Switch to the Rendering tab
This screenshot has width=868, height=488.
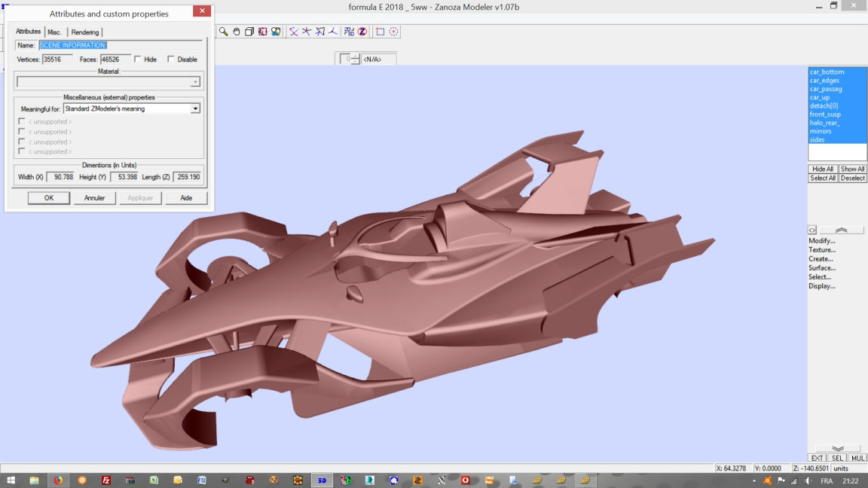tap(85, 32)
